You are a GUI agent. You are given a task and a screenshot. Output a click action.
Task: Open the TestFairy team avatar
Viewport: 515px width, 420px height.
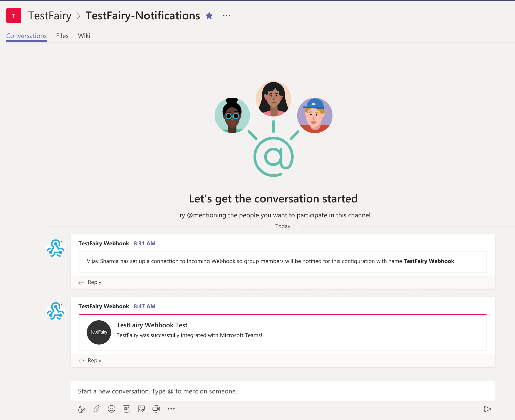[x=14, y=15]
